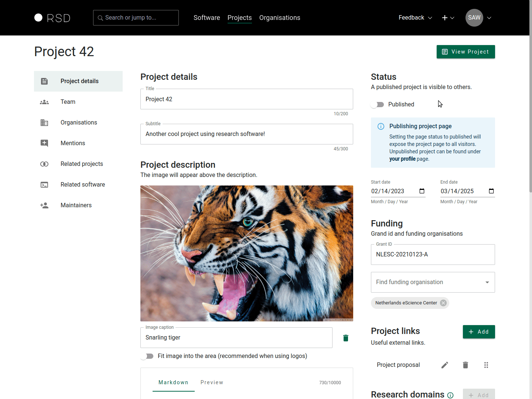Open the SAW user avatar menu
The height and width of the screenshot is (399, 532).
click(474, 18)
